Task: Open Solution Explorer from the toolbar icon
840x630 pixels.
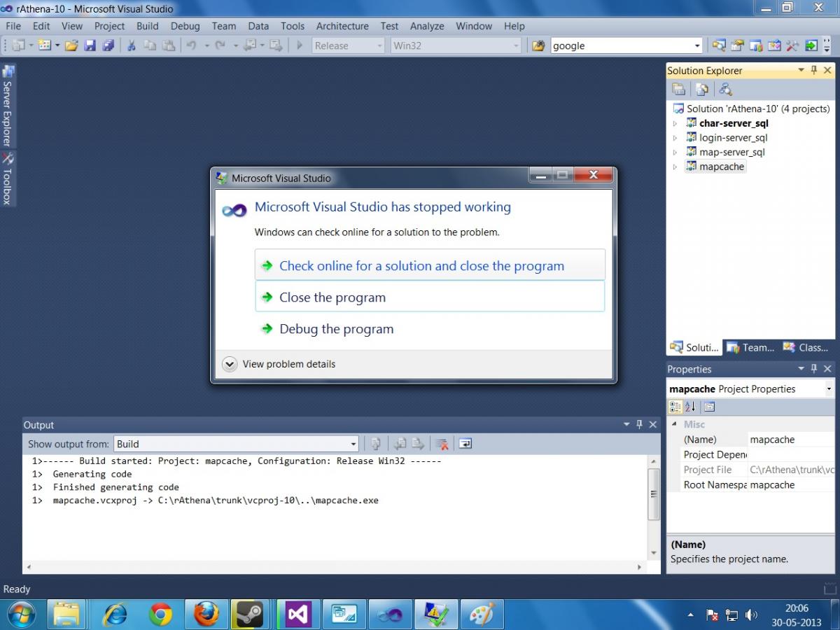Action: click(719, 45)
